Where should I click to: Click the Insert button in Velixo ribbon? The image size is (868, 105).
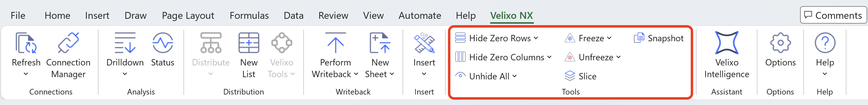[424, 51]
